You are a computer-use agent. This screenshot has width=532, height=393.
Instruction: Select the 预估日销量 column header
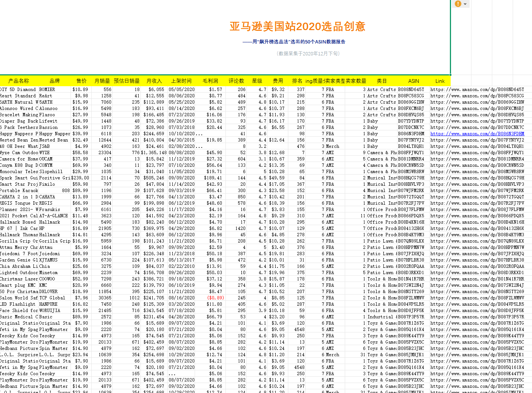(x=127, y=81)
